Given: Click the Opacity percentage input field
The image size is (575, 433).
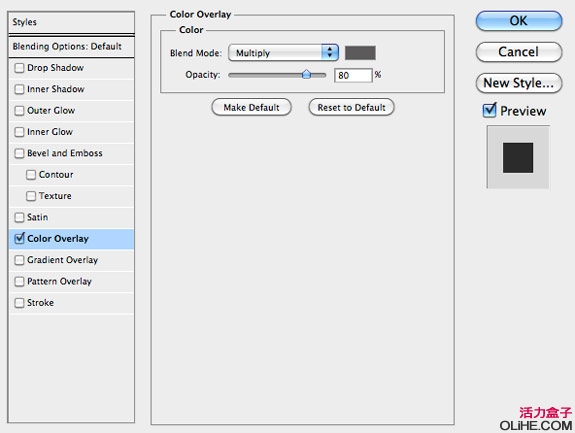Looking at the screenshot, I should [x=353, y=76].
